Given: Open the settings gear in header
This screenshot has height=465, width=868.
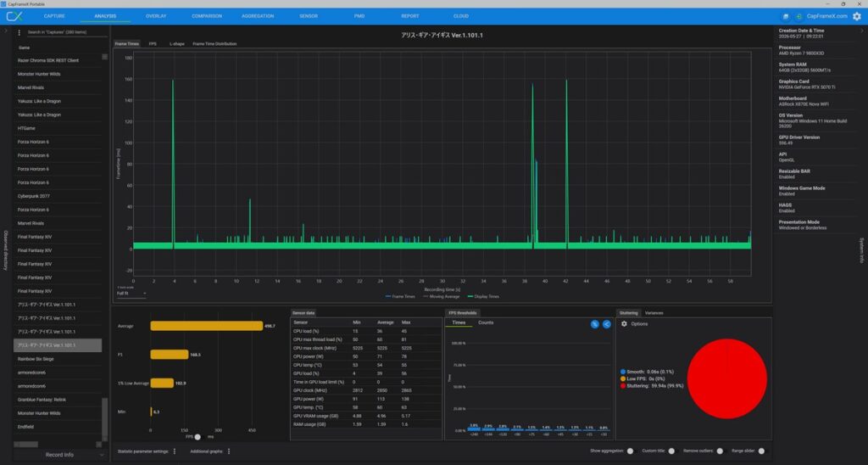Looking at the screenshot, I should [857, 16].
